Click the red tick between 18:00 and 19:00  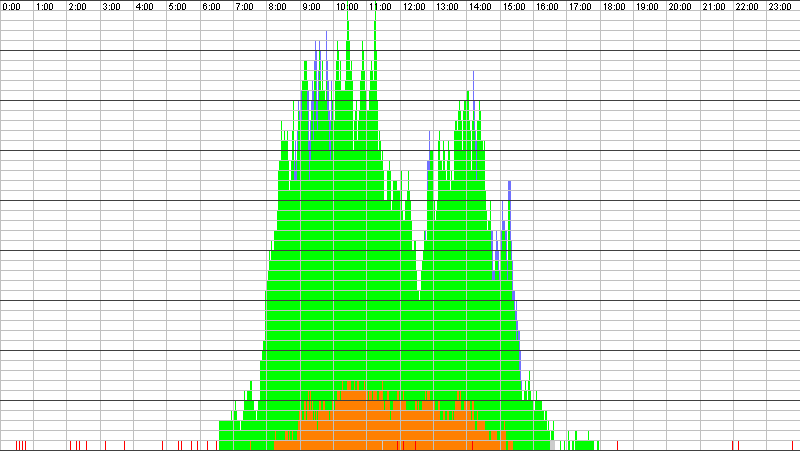617,445
